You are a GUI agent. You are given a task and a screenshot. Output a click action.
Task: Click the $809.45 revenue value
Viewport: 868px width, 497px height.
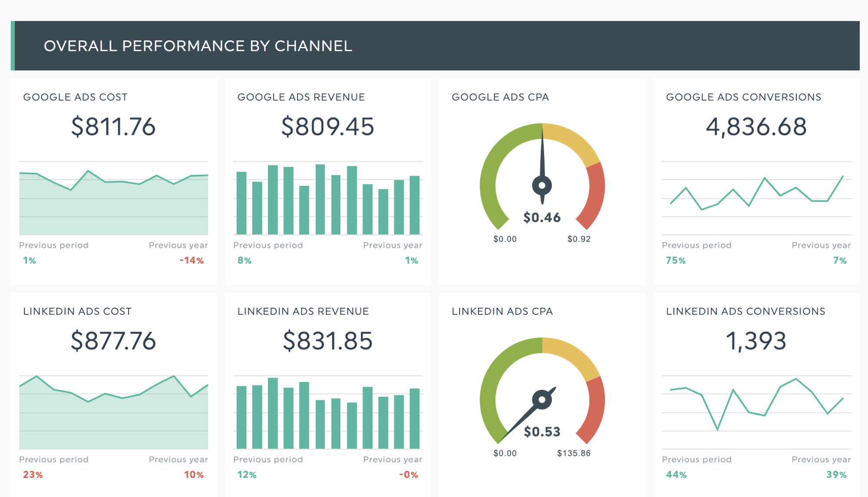click(328, 126)
